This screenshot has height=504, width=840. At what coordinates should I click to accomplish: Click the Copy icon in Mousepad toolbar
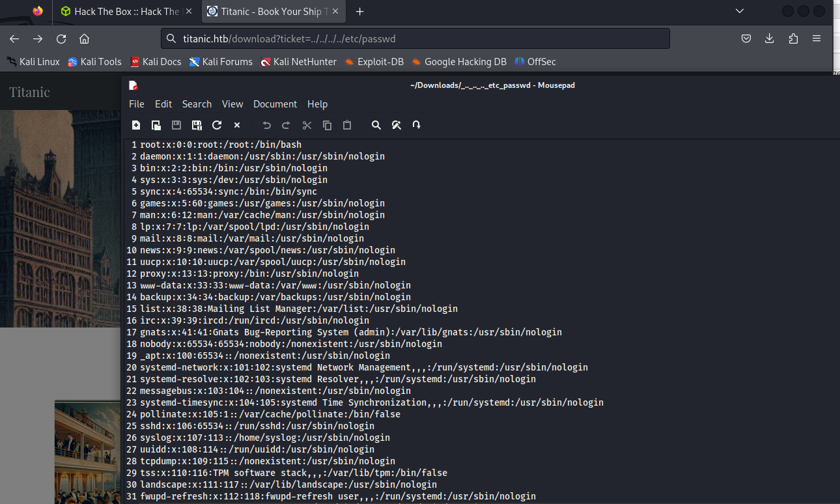(x=327, y=125)
